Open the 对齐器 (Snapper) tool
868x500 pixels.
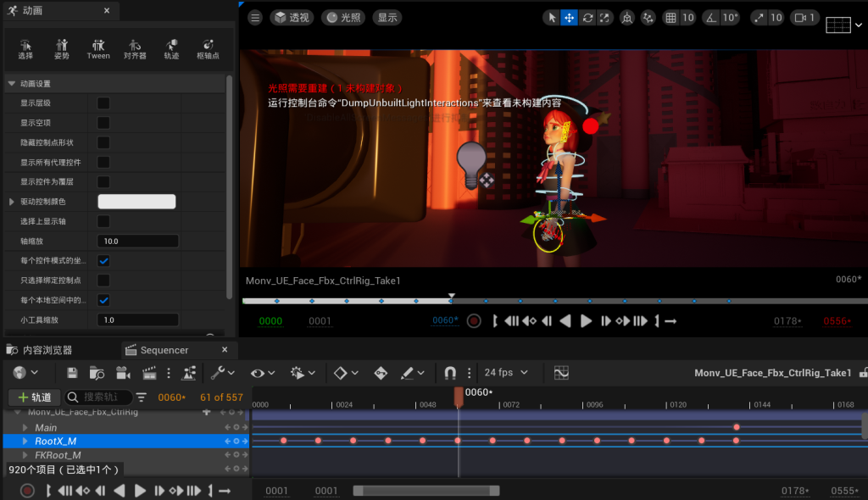[x=135, y=48]
